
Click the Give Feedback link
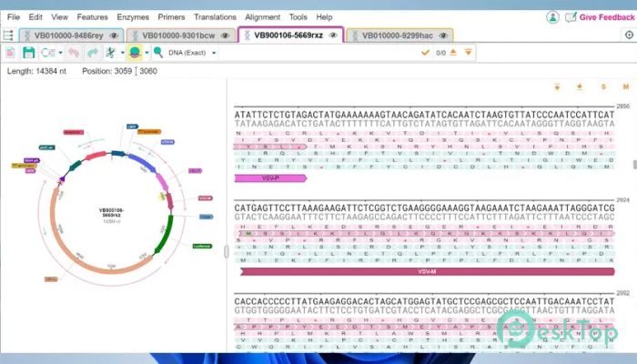[607, 17]
